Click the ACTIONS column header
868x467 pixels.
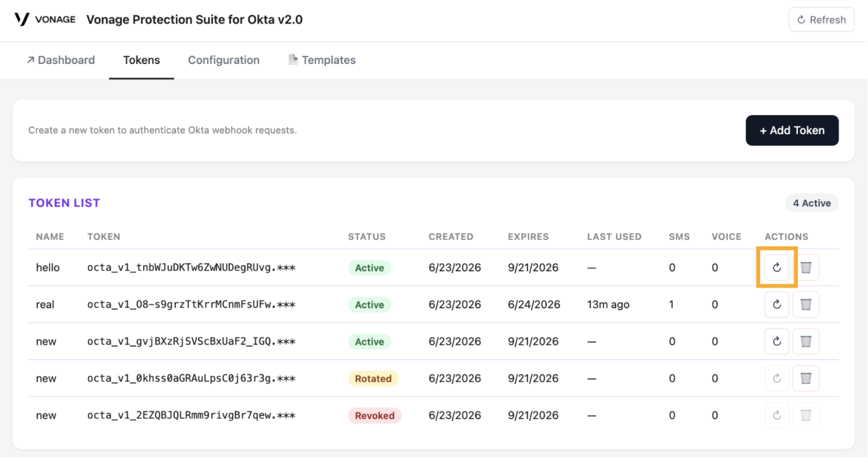pyautogui.click(x=786, y=237)
